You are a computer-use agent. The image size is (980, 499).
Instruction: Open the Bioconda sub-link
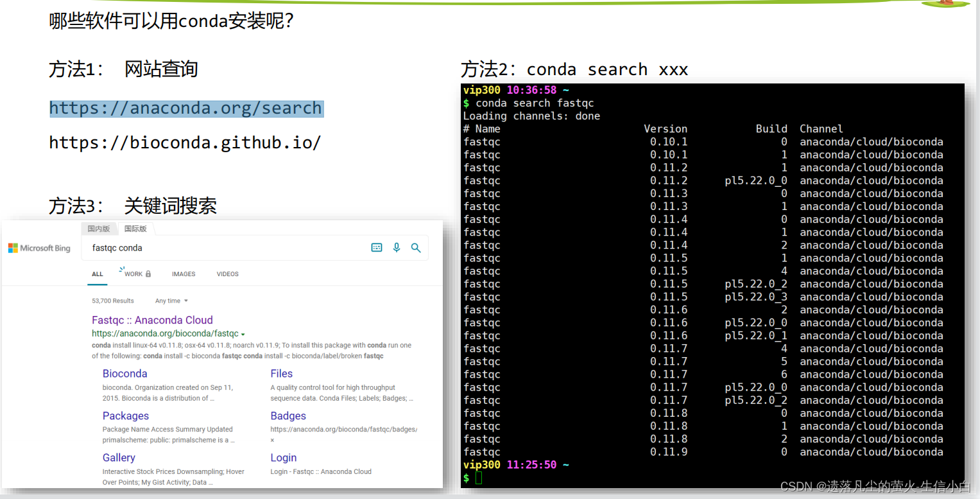coord(125,374)
